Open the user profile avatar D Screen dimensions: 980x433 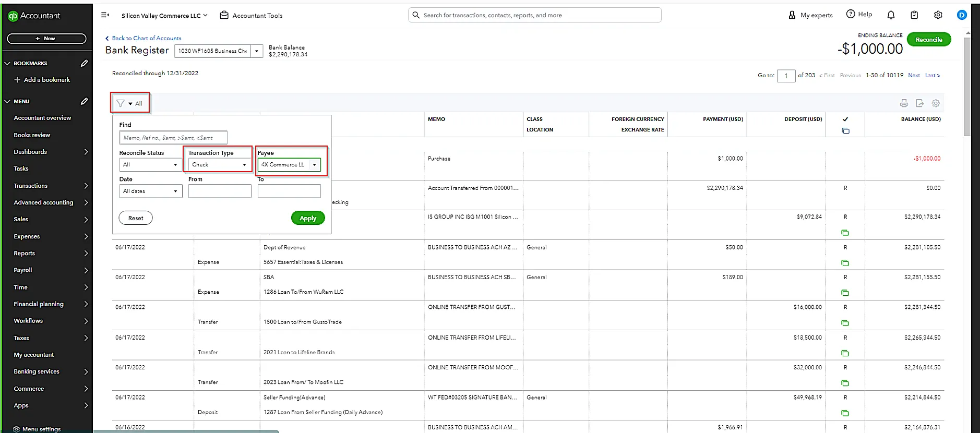(962, 15)
